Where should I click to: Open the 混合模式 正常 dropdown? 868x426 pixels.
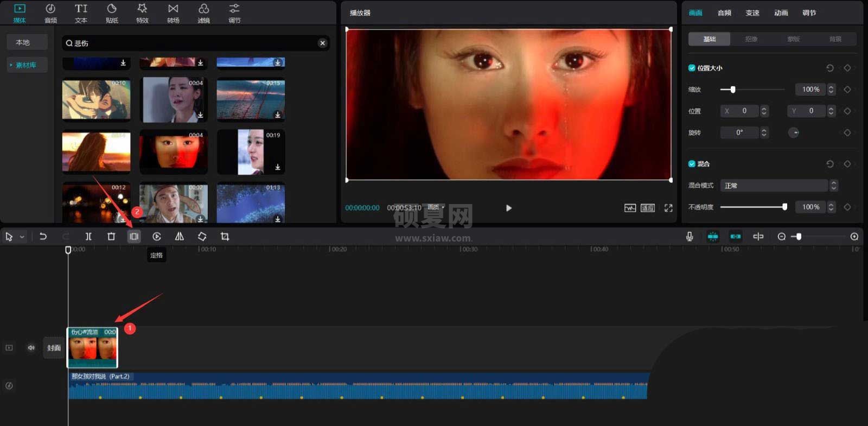point(778,186)
